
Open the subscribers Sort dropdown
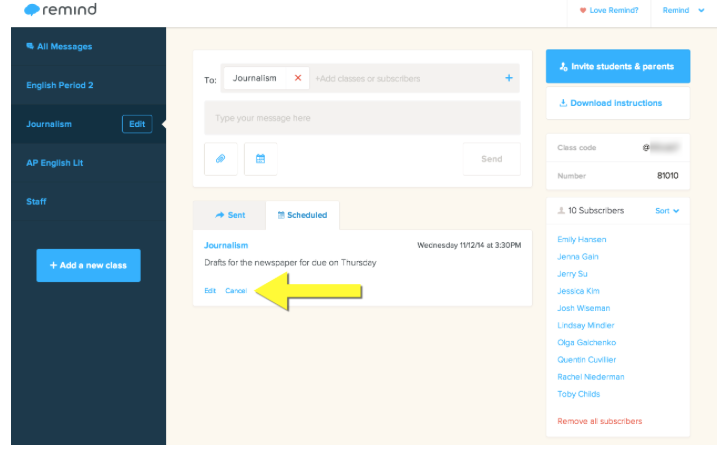pos(667,211)
